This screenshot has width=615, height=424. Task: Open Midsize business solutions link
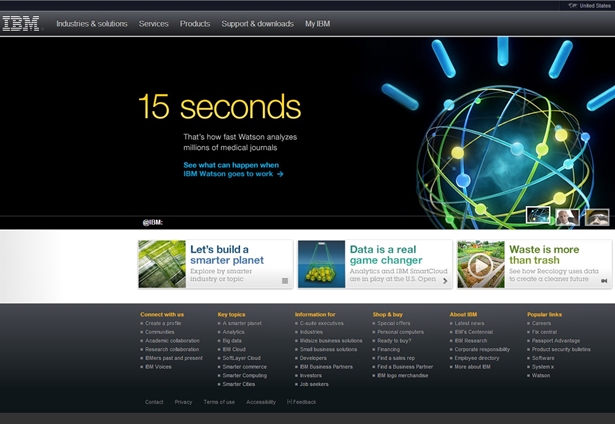click(x=331, y=340)
